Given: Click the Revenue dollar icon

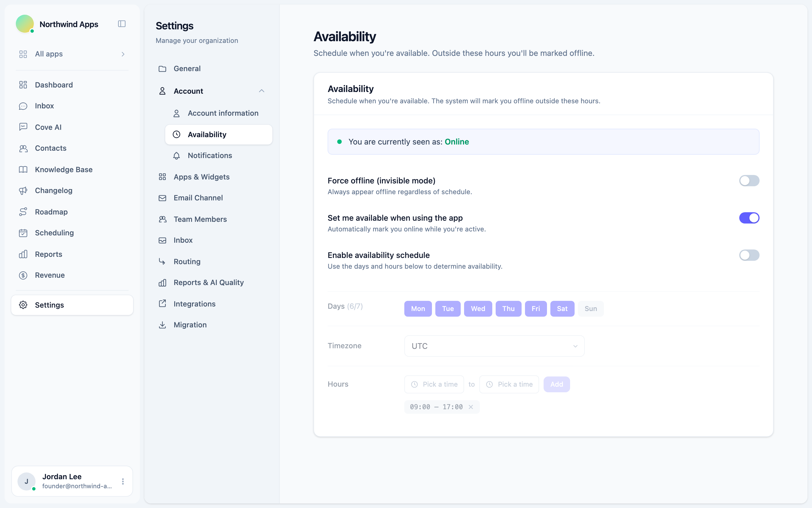Looking at the screenshot, I should 23,275.
